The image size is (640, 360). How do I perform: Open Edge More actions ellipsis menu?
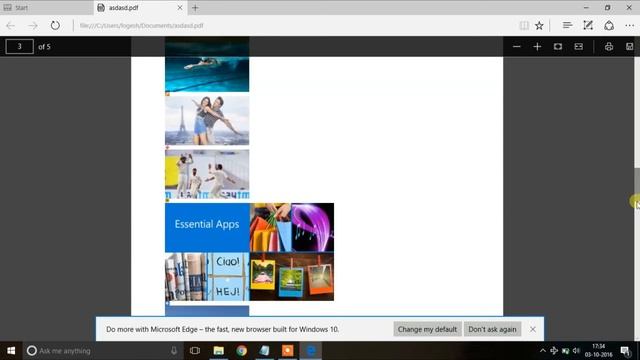[629, 26]
